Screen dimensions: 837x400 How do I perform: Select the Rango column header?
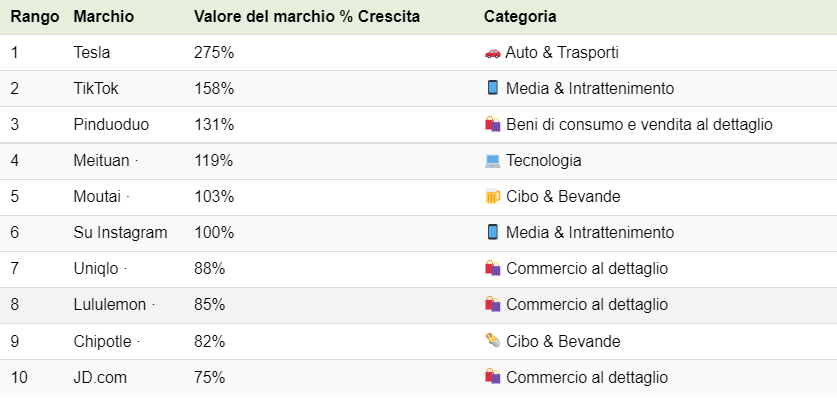pos(35,17)
